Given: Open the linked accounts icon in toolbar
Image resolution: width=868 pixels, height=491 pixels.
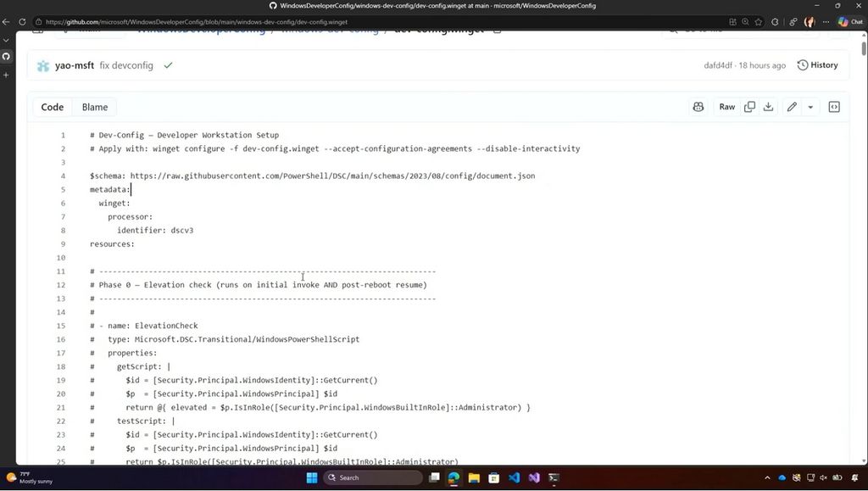Looking at the screenshot, I should (793, 22).
